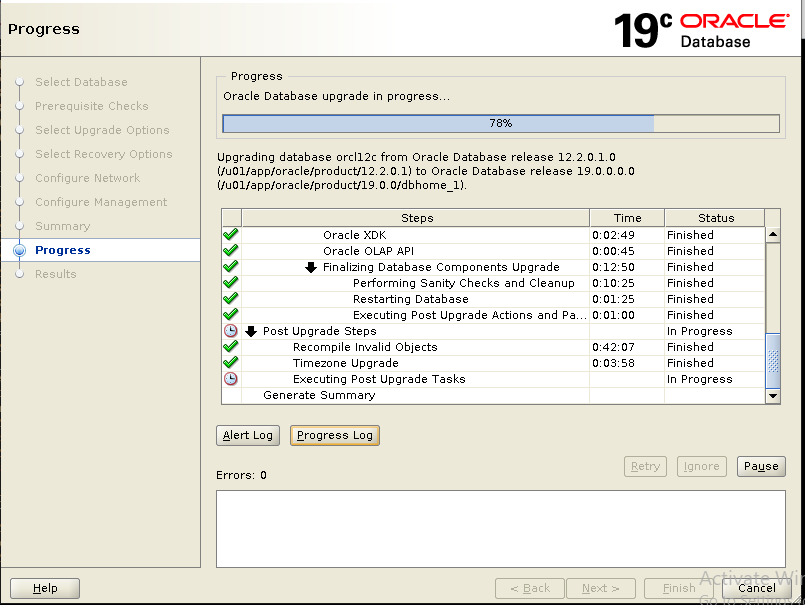
Task: Click checkmark beside Timezone Upgrade
Action: click(231, 363)
